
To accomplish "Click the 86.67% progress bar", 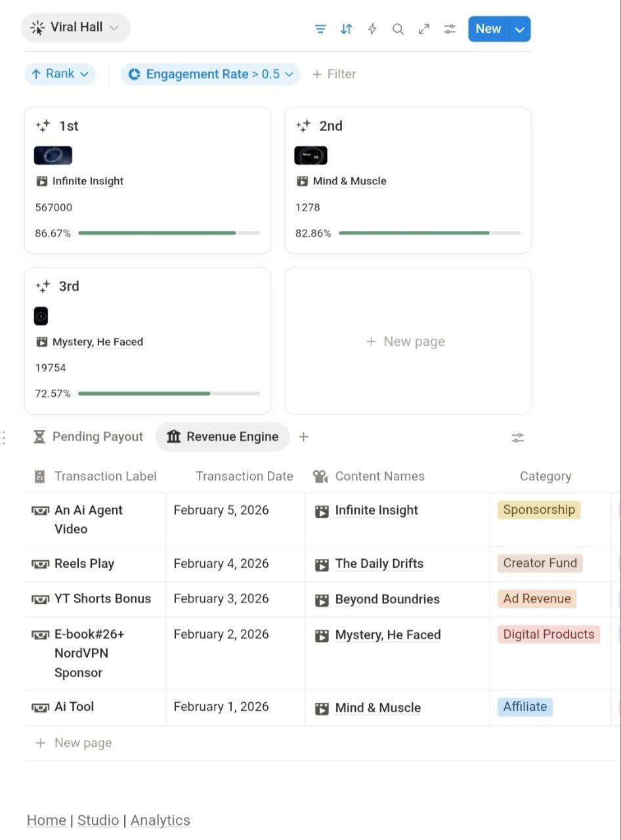I will [169, 233].
